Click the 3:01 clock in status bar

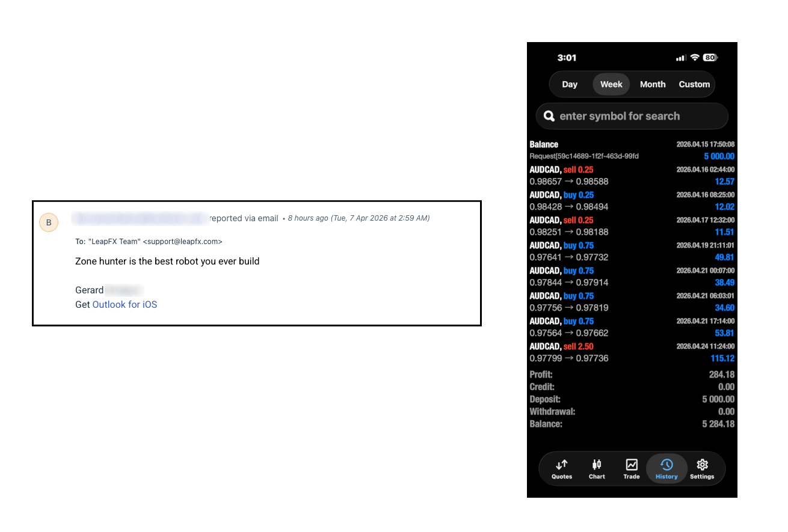pos(567,58)
